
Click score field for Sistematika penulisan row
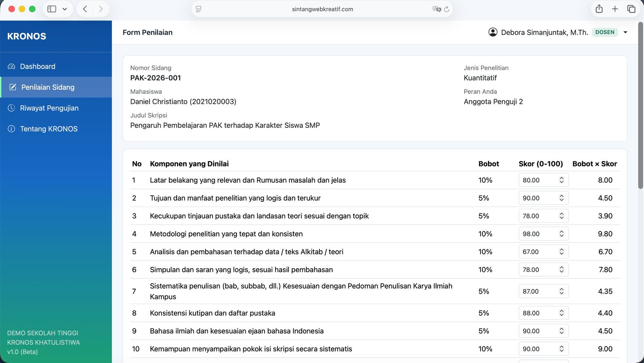[543, 291]
